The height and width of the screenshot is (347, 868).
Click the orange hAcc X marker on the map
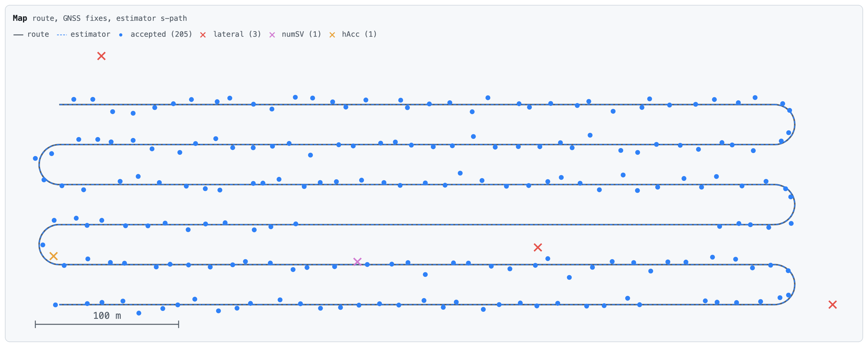coord(54,256)
